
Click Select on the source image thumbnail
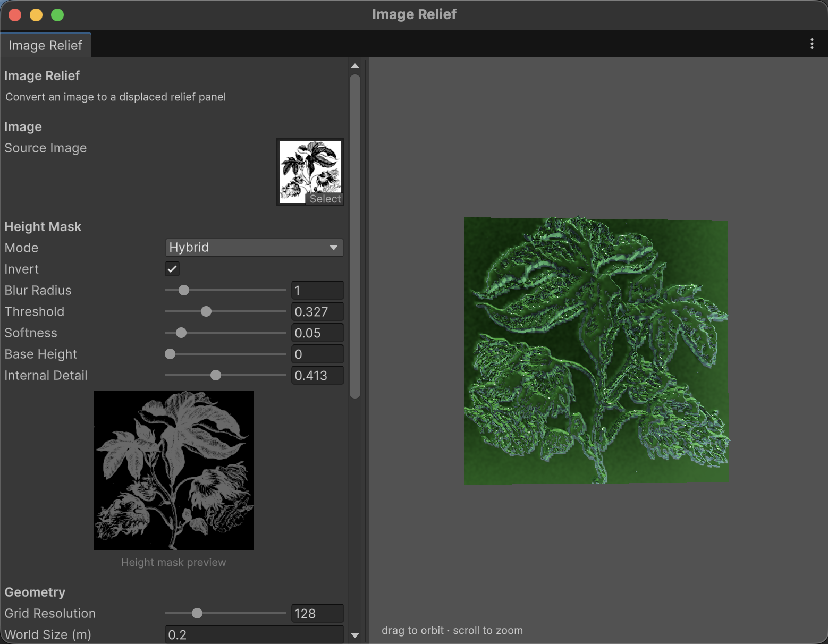325,199
